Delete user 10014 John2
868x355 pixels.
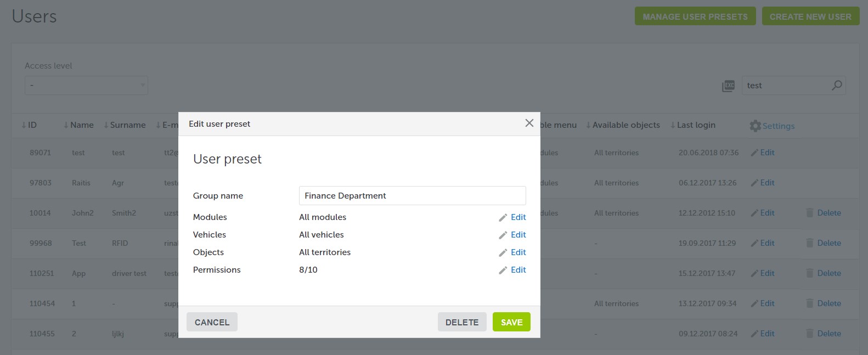tap(828, 213)
